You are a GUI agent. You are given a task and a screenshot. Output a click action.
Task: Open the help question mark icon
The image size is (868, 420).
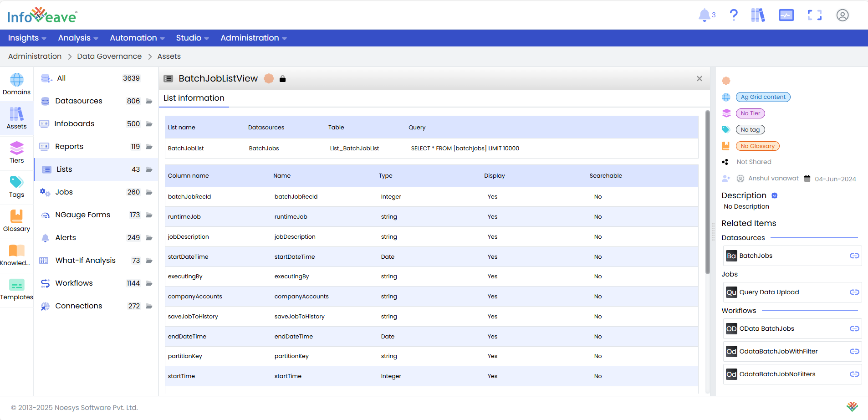click(734, 15)
